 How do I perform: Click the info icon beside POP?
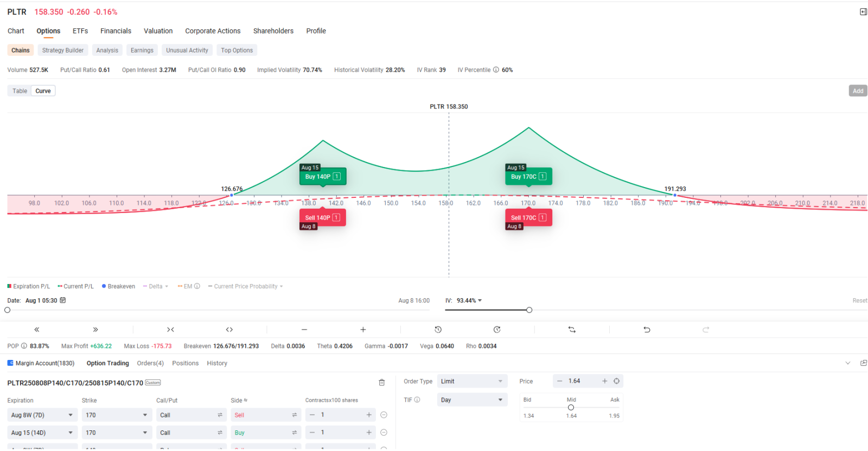pyautogui.click(x=24, y=346)
